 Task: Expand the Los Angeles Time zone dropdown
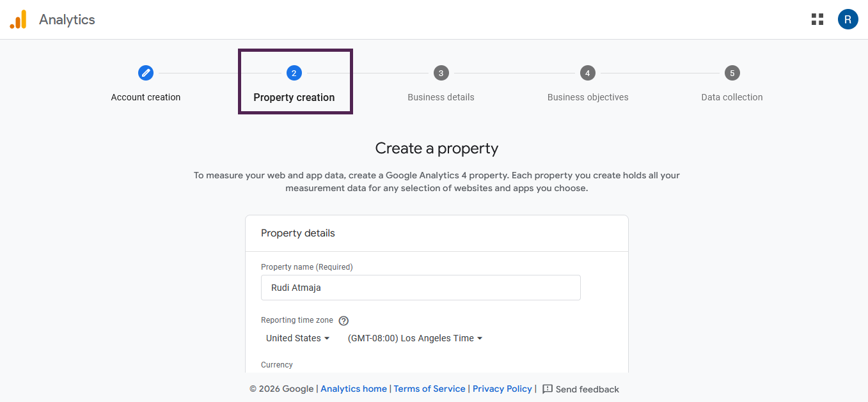coord(415,338)
